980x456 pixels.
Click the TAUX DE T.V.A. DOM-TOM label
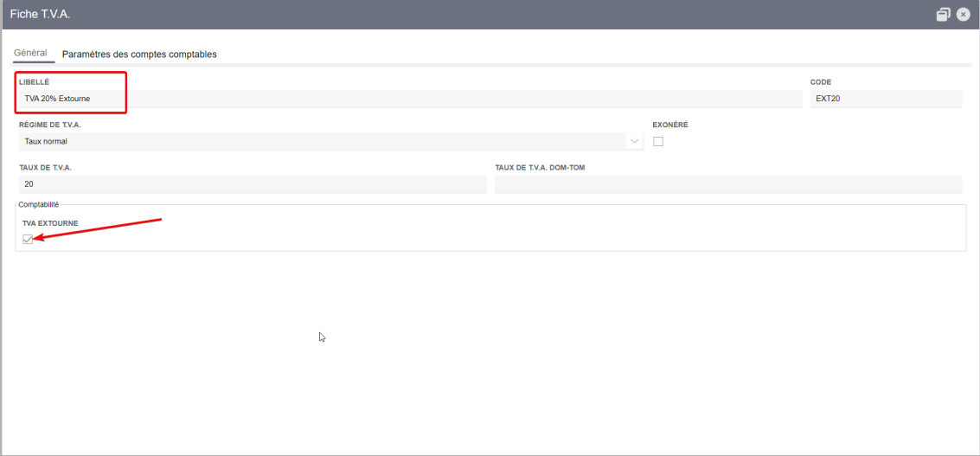pyautogui.click(x=540, y=168)
